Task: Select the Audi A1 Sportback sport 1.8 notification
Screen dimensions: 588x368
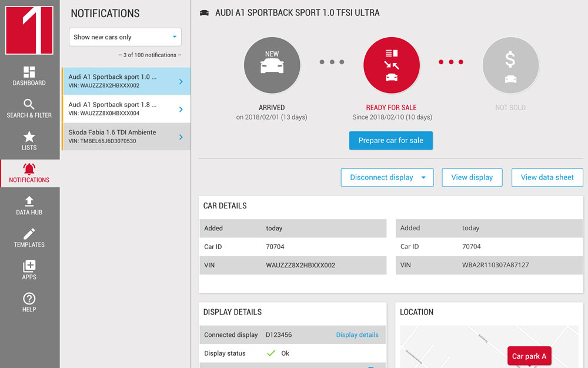Action: pyautogui.click(x=126, y=109)
